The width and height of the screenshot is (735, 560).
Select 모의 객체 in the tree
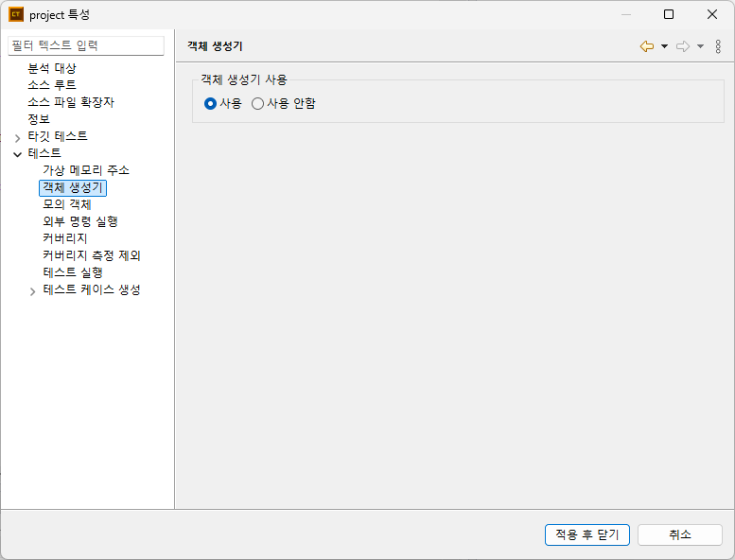tap(67, 204)
